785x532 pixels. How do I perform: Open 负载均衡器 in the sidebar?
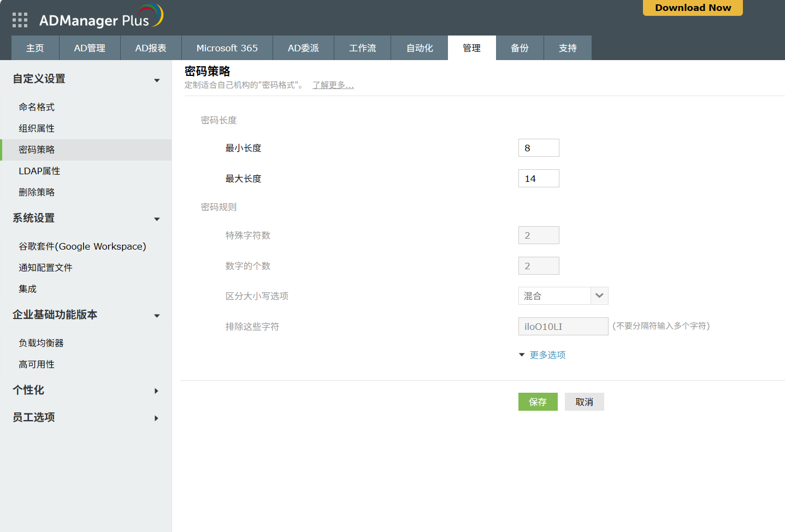coord(41,343)
